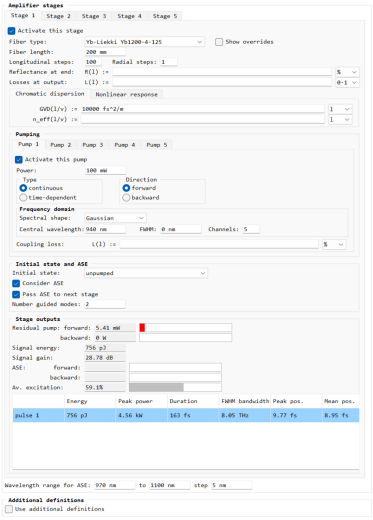Open the Spectral shape Gaussian dropdown

tap(115, 218)
